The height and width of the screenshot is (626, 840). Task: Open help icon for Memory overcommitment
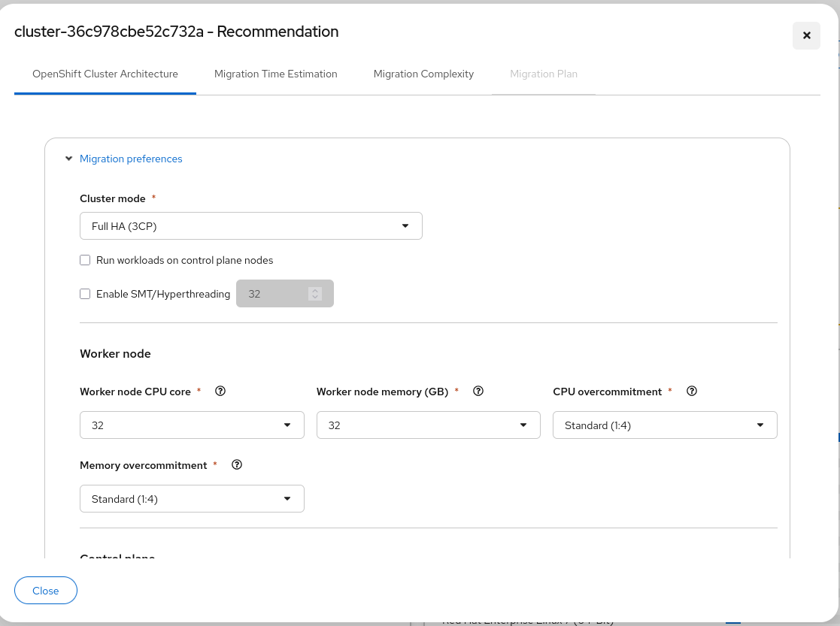(237, 465)
